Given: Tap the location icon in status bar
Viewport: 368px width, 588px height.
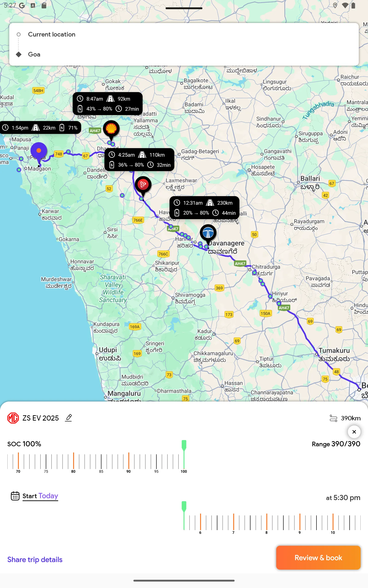Looking at the screenshot, I should (335, 5).
